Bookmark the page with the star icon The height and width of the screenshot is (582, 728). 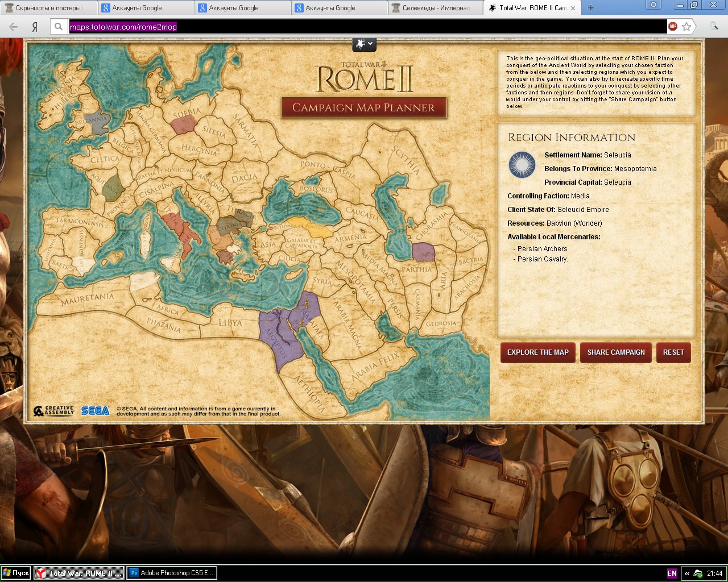(x=686, y=26)
